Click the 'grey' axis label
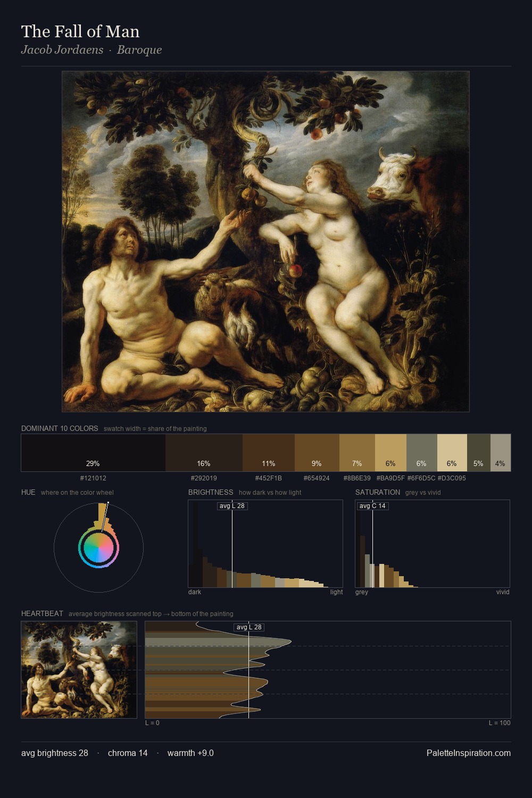This screenshot has width=532, height=798. tap(362, 592)
